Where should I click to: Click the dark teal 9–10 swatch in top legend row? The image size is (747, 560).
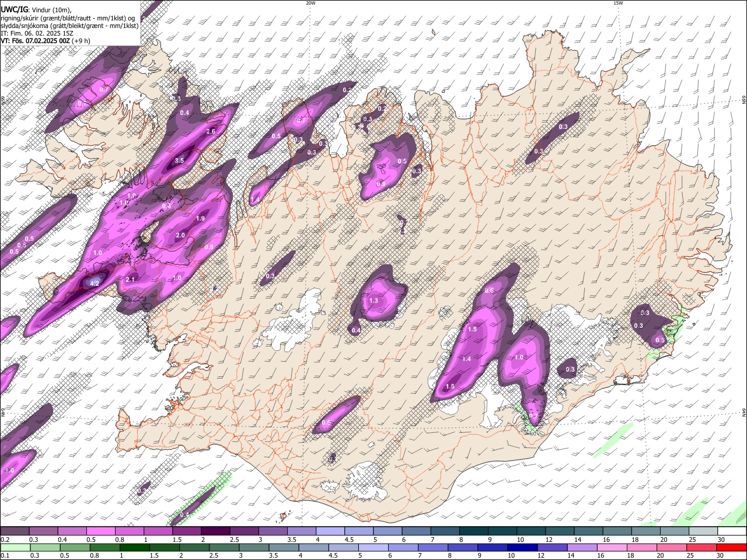(x=503, y=531)
